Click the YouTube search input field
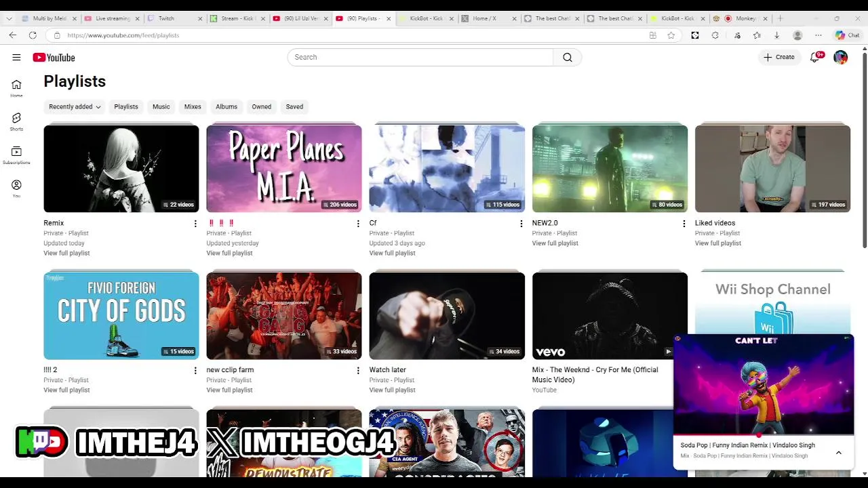The height and width of the screenshot is (488, 868). (x=420, y=58)
